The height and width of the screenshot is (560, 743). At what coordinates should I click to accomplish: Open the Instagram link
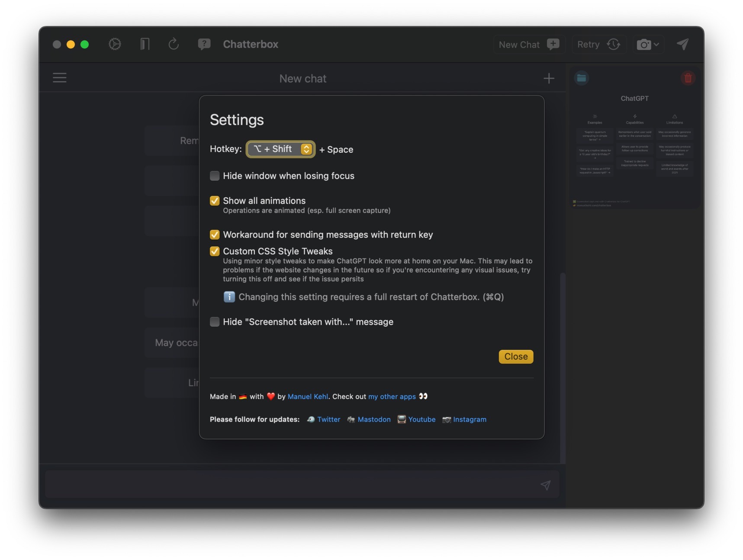470,419
